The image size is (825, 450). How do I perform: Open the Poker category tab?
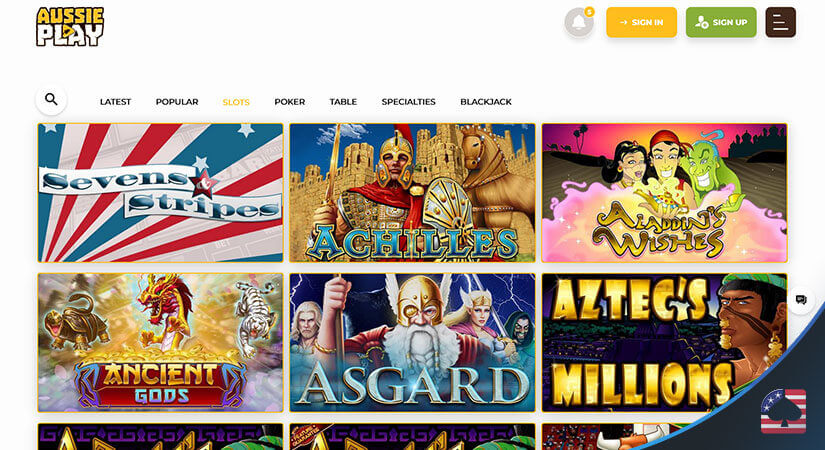click(289, 102)
